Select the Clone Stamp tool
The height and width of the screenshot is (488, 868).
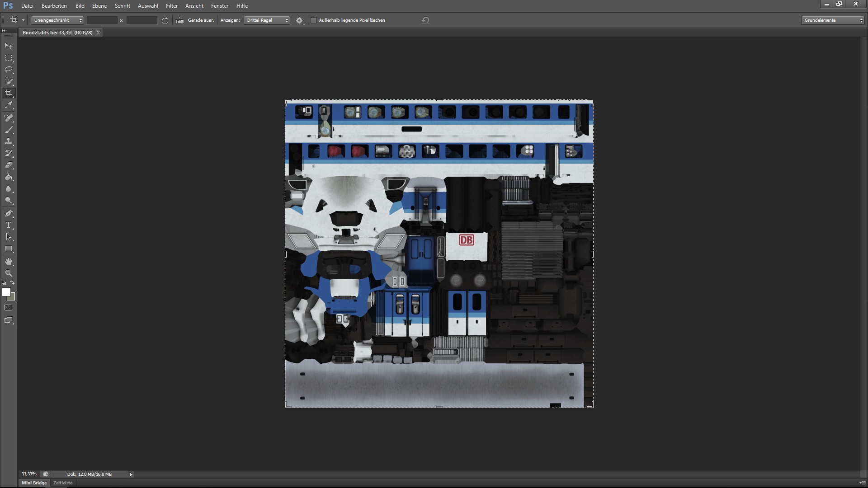point(9,141)
